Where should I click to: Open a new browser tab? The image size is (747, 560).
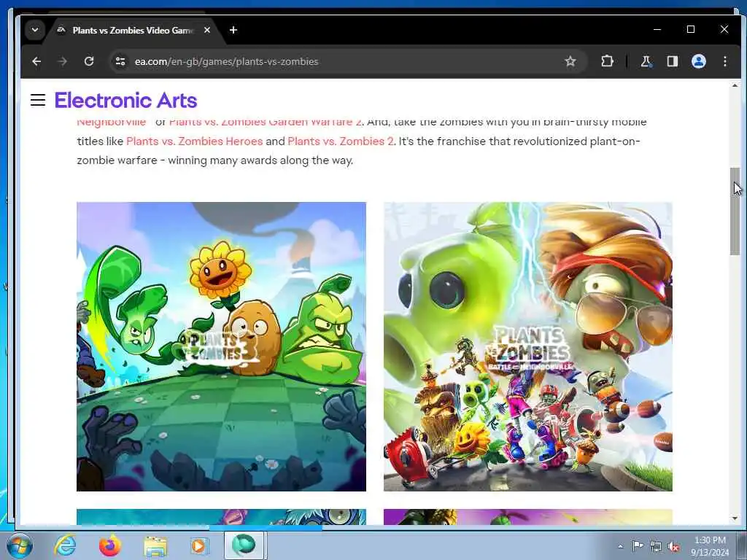tap(233, 30)
